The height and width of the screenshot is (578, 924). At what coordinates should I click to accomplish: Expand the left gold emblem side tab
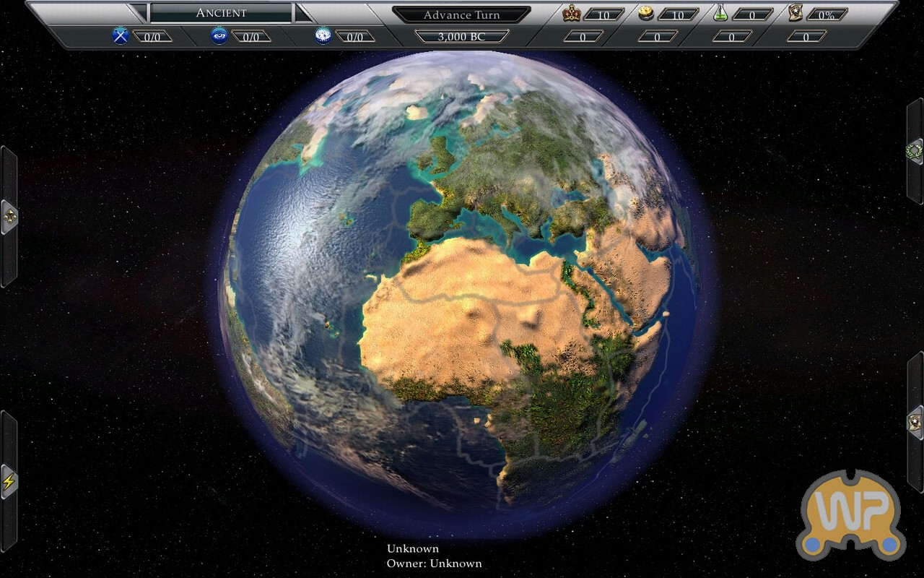point(9,216)
